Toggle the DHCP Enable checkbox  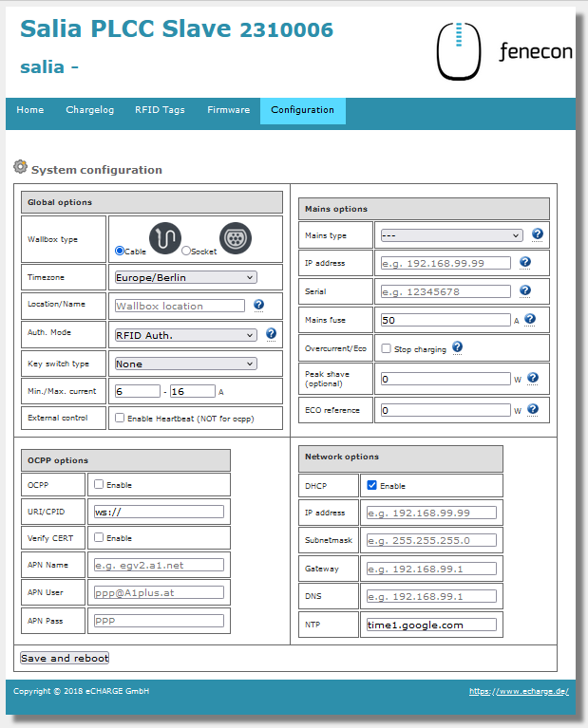tap(371, 485)
